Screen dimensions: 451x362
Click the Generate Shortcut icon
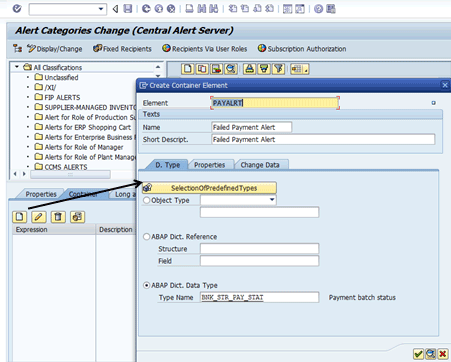300,9
